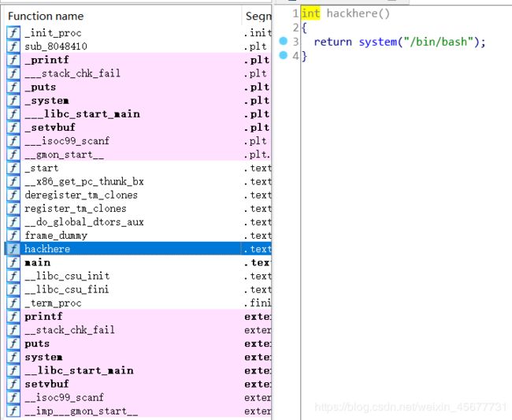Click the function icon beside __x86_get_pc_thunk_bx
This screenshot has height=420, width=512.
pyautogui.click(x=13, y=181)
